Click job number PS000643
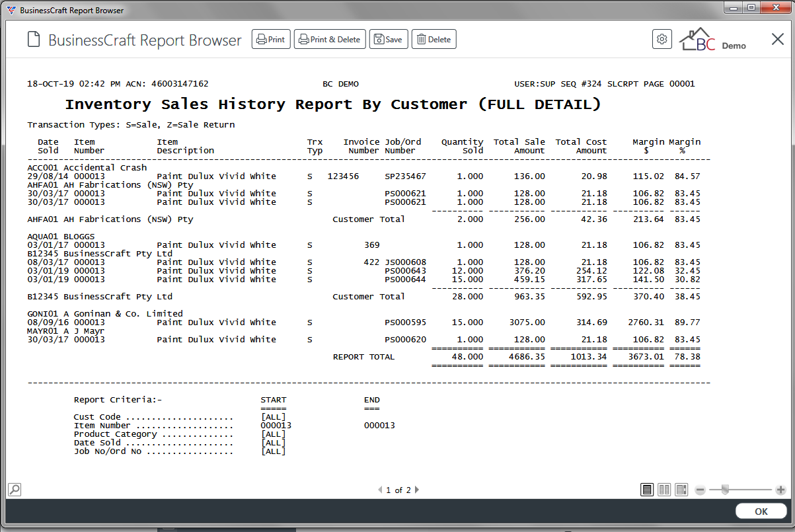 click(405, 271)
